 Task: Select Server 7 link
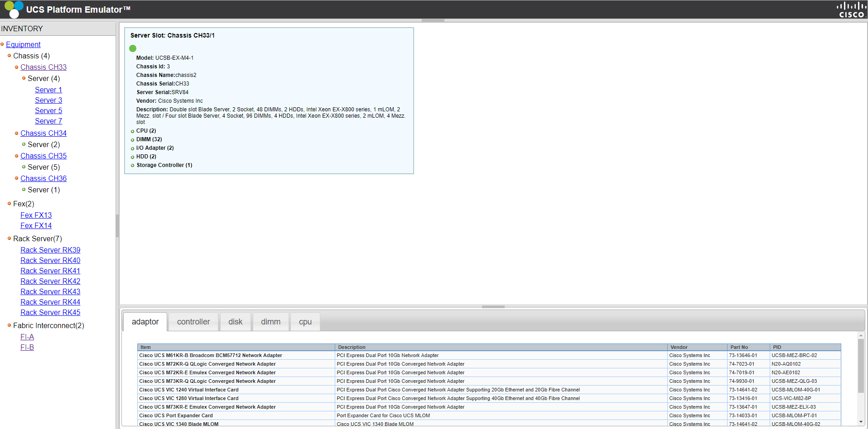[x=48, y=121]
